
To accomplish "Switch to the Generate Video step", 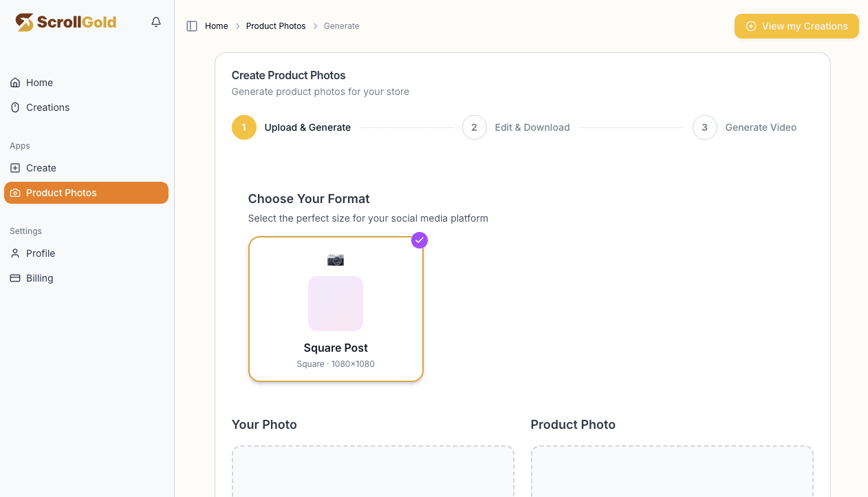I will (x=761, y=127).
